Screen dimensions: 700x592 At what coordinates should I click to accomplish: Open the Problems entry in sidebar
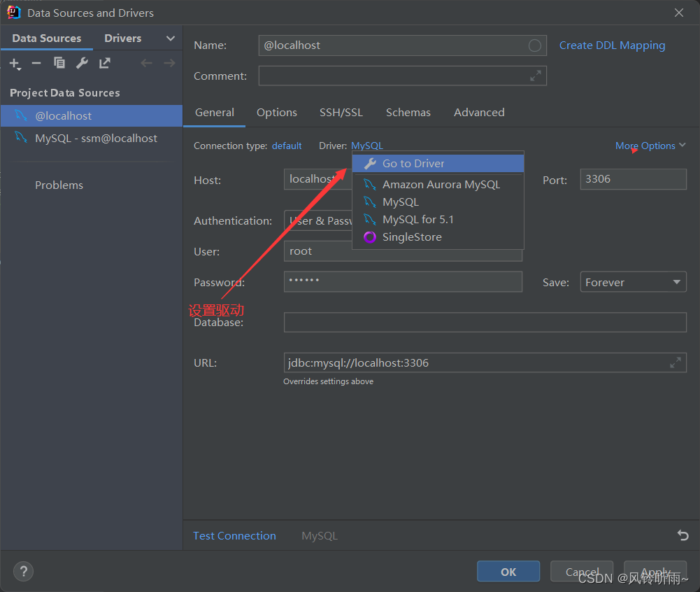click(x=59, y=185)
